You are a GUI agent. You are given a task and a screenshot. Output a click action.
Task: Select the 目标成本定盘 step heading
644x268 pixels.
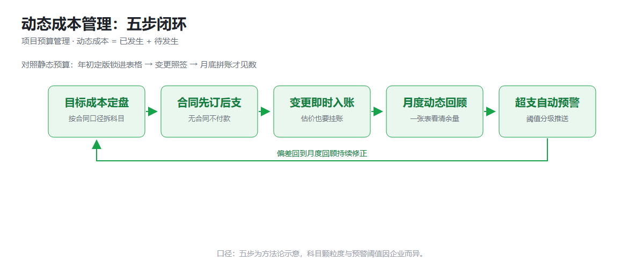[97, 102]
